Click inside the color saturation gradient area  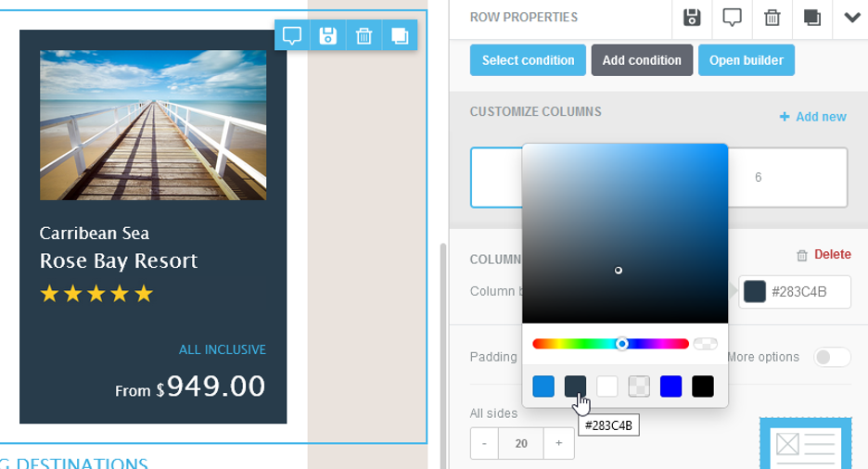[625, 234]
